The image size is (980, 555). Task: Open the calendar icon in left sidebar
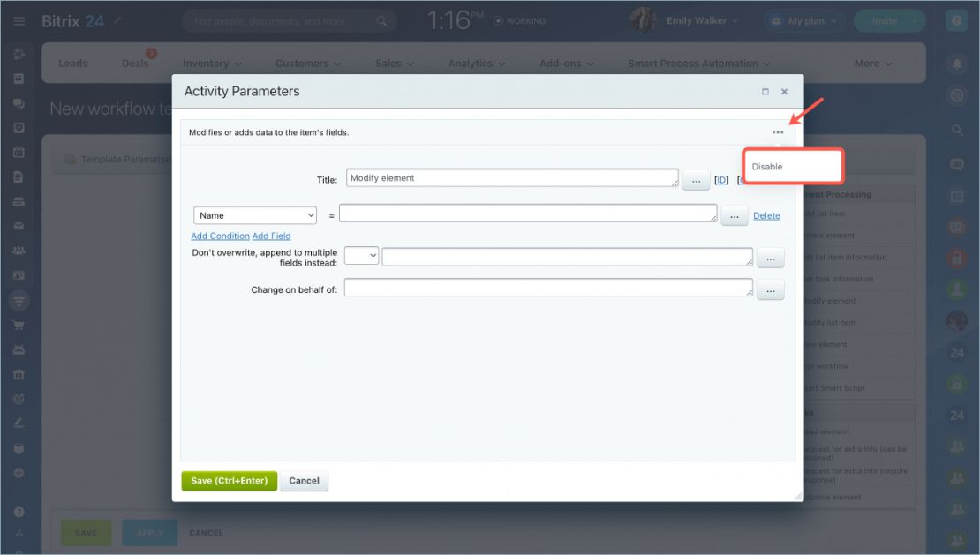pyautogui.click(x=19, y=153)
